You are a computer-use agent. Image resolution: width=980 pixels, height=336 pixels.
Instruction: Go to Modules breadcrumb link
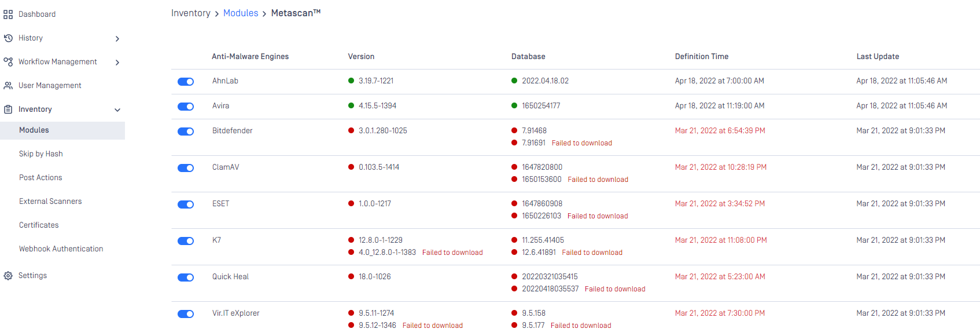point(241,13)
